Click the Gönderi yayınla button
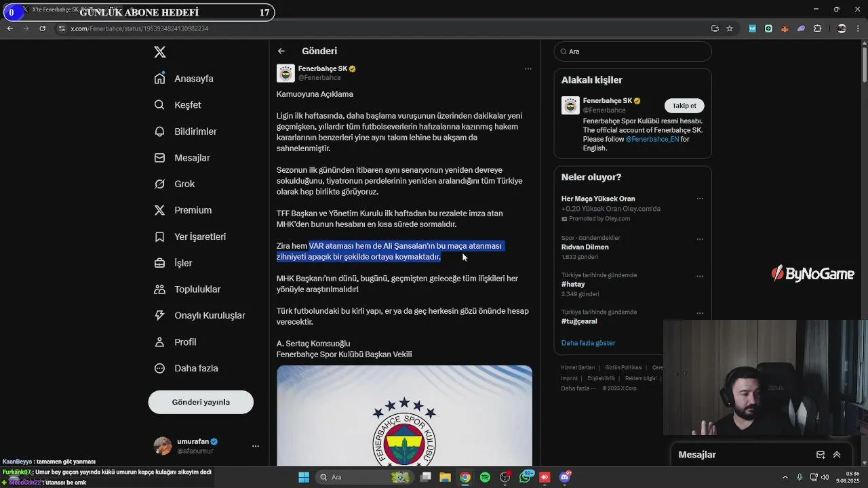Viewport: 868px width, 488px height. [201, 402]
